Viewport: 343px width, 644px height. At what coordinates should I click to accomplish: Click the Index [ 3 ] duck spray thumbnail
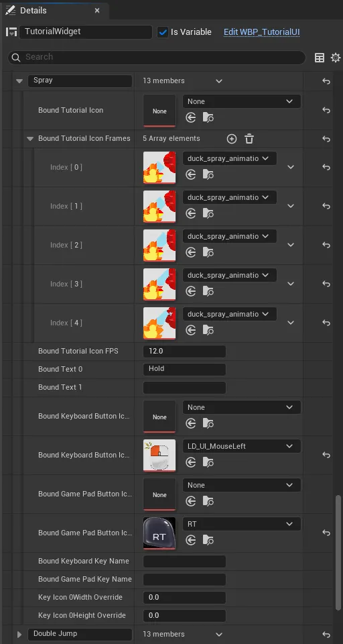(x=159, y=284)
